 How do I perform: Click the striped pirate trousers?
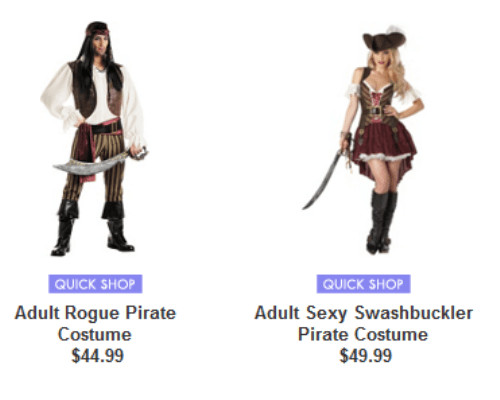(x=97, y=163)
